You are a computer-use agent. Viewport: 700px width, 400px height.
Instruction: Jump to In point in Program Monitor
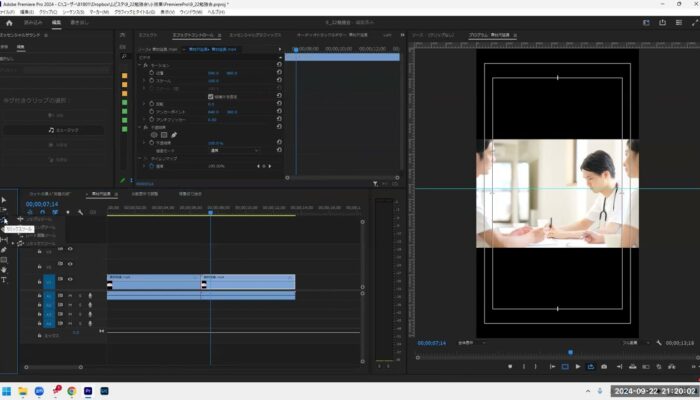[552, 367]
